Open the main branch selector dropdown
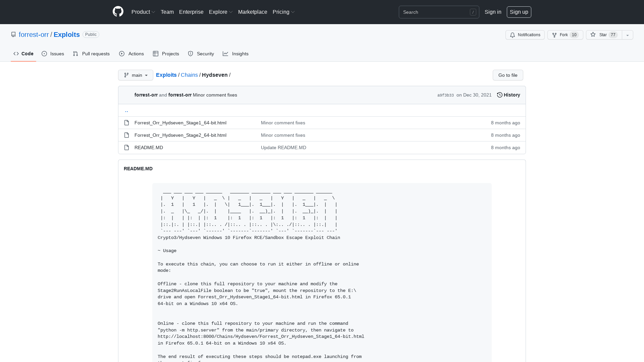 [x=136, y=75]
